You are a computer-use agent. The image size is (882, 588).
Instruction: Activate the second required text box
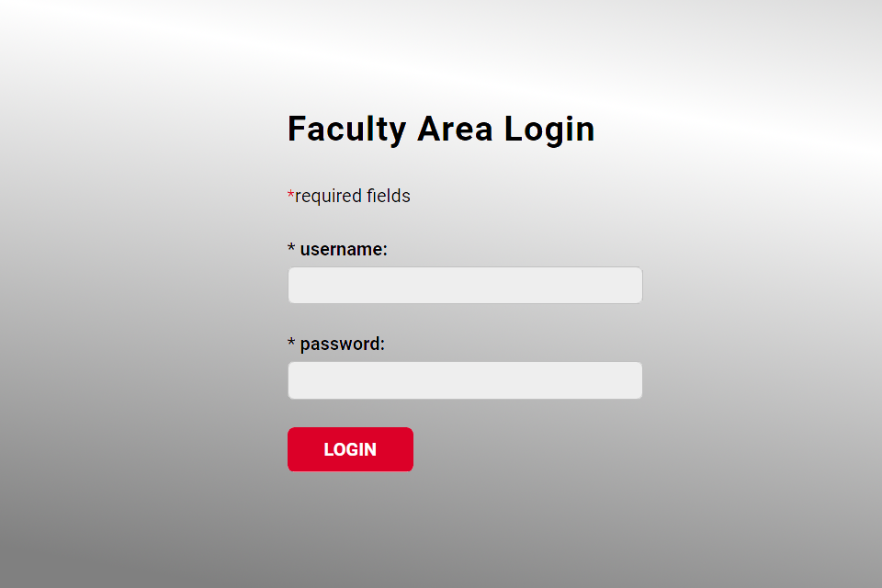[465, 380]
